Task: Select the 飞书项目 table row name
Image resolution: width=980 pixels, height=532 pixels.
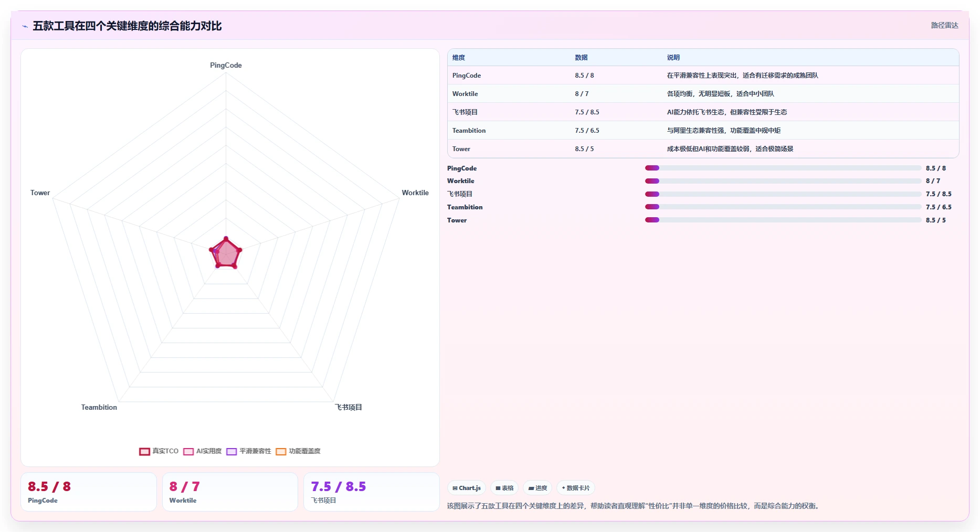Action: pyautogui.click(x=465, y=112)
